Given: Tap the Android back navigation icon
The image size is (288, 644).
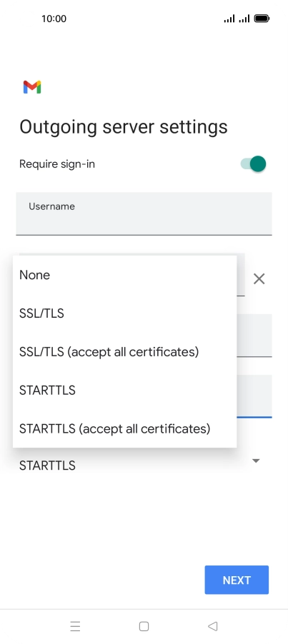Looking at the screenshot, I should (x=212, y=626).
